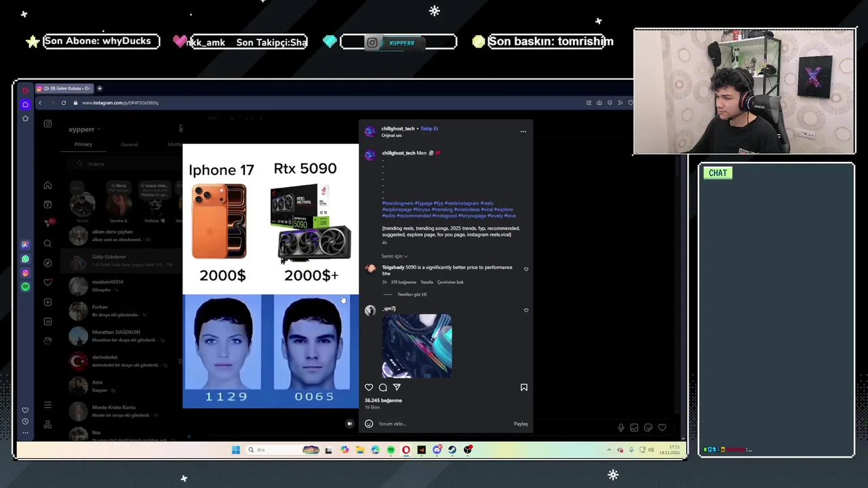Screen dimensions: 868x488
Task: Open Instagram search magnifier icon
Action: pyautogui.click(x=47, y=243)
